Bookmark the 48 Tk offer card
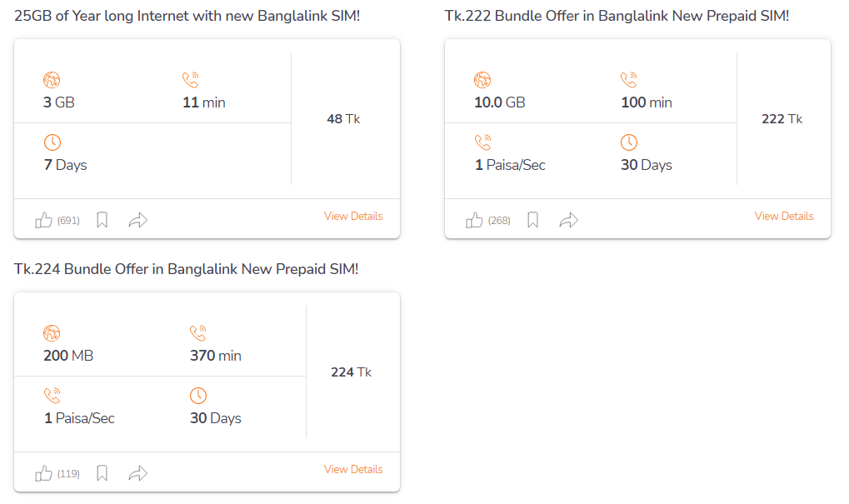 point(102,220)
